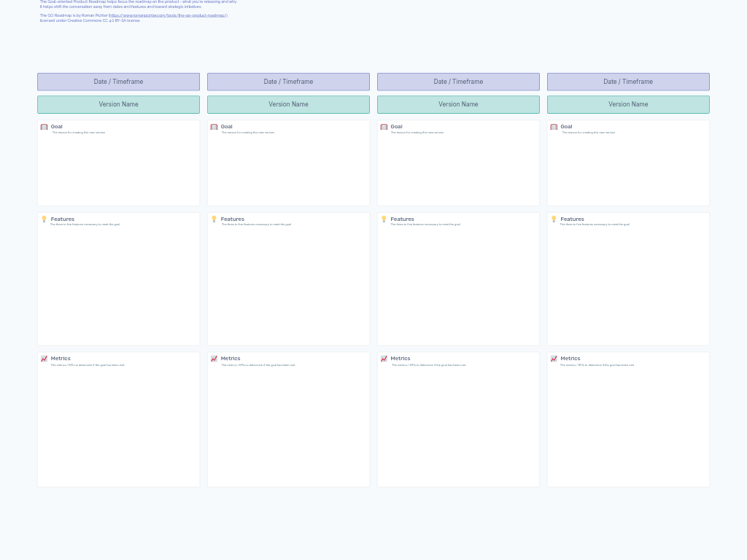Select the 'Features' heading in third column
The width and height of the screenshot is (747, 560).
[x=402, y=219]
